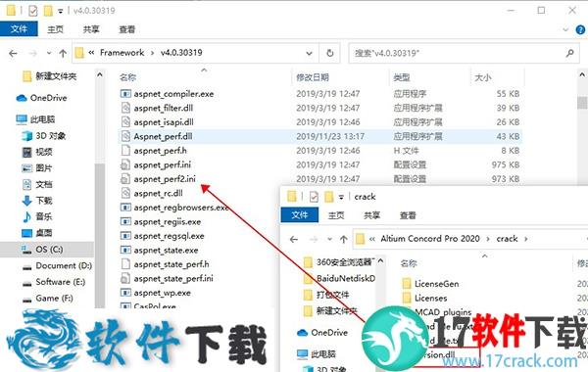
Task: Open the 文件 tab in v4.0.30319 window
Action: 19,28
